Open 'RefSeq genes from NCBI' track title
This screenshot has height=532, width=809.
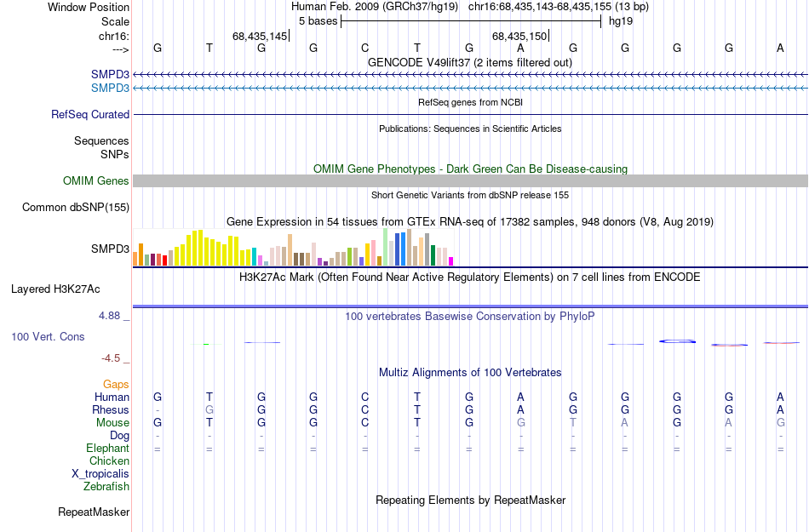470,102
